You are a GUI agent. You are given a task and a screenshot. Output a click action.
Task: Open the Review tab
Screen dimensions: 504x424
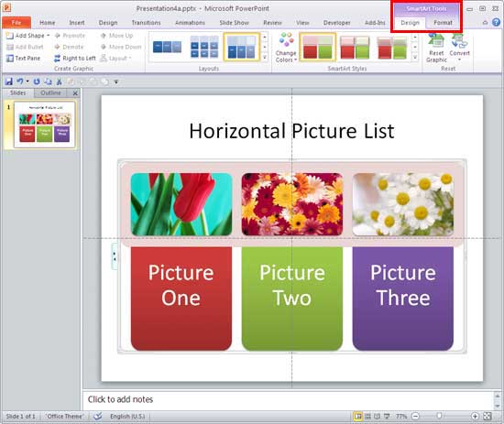click(x=272, y=23)
